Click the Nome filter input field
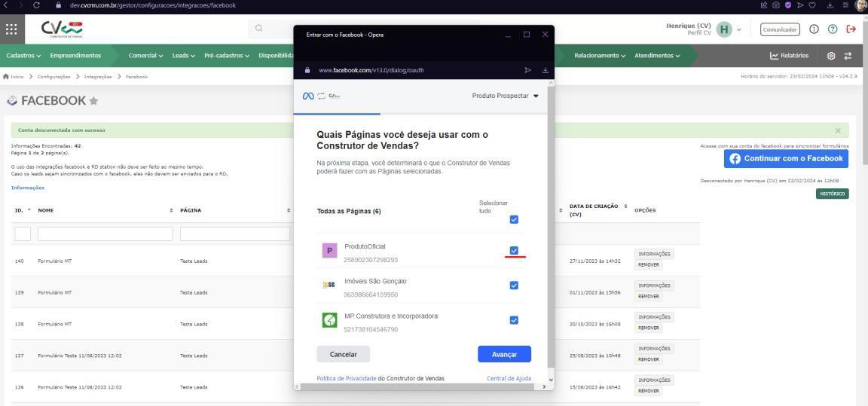This screenshot has width=868, height=406. [x=105, y=234]
